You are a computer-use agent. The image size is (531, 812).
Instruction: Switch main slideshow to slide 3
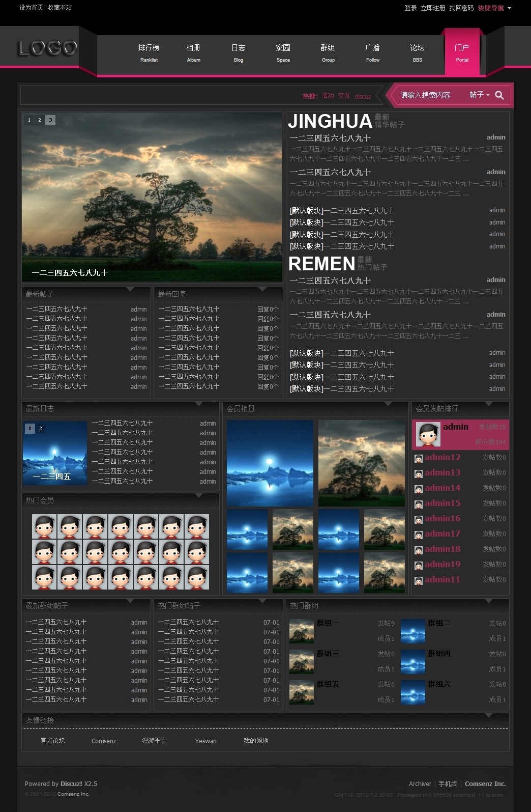point(50,120)
